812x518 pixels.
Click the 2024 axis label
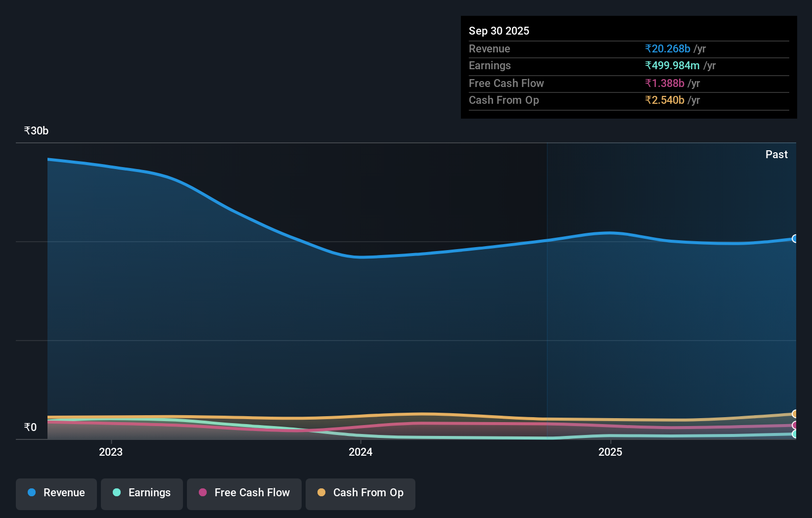pyautogui.click(x=361, y=451)
